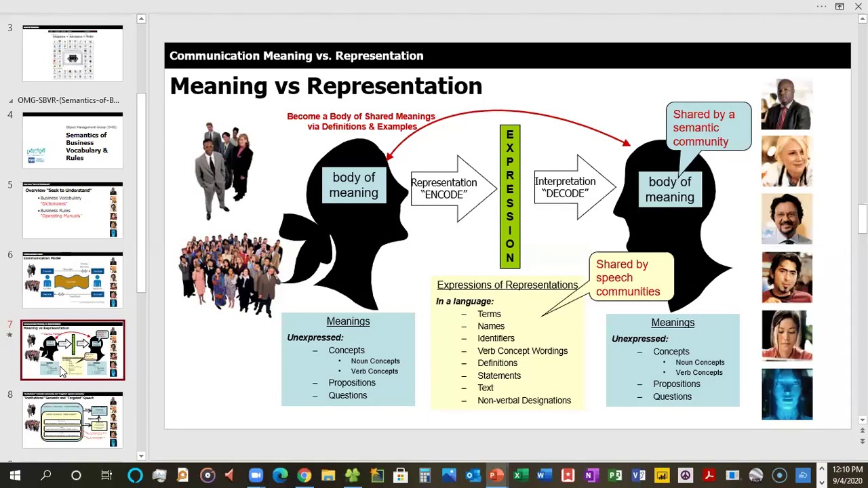The image size is (868, 488).
Task: Click 'Shared by a semantic community' callout
Action: (x=708, y=127)
